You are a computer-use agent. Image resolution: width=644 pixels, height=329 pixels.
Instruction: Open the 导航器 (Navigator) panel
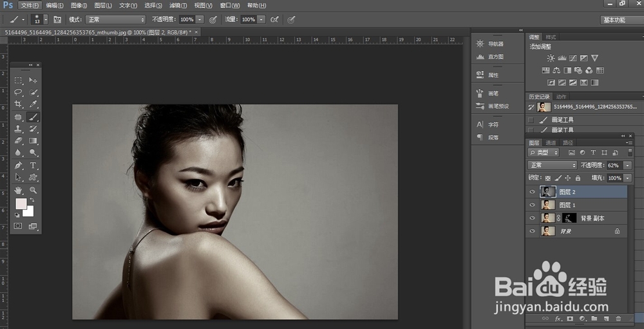tap(495, 44)
